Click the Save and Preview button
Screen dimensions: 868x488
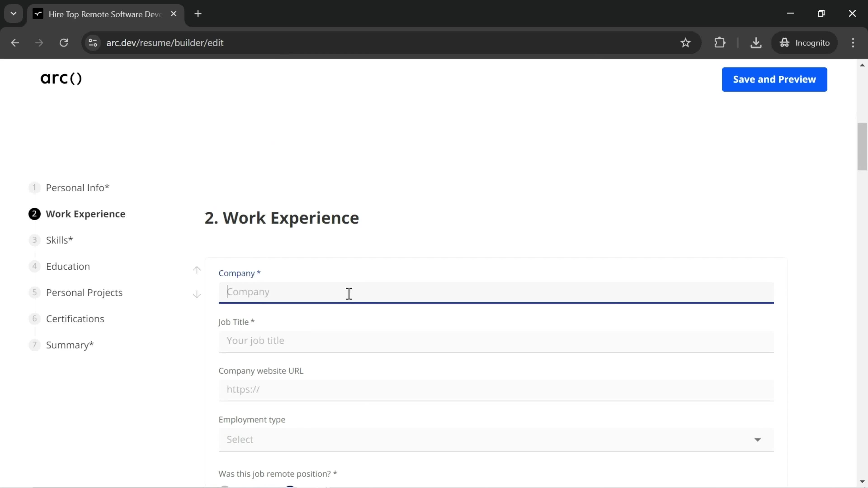click(774, 79)
